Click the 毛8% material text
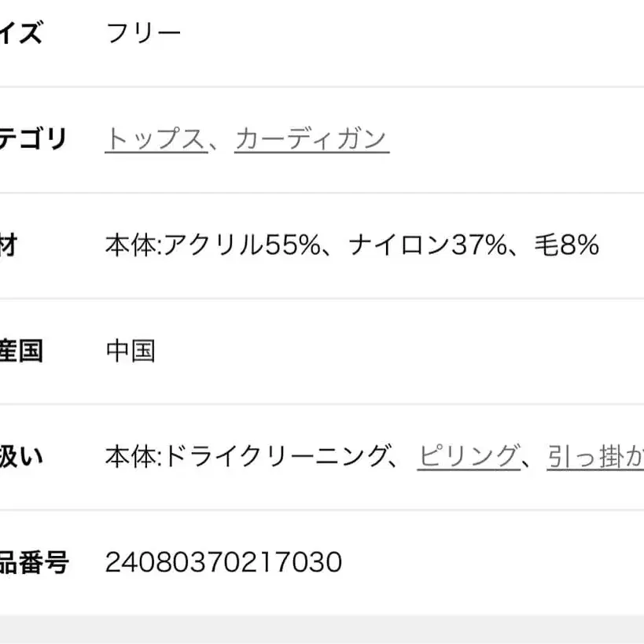The image size is (644, 644). [566, 245]
